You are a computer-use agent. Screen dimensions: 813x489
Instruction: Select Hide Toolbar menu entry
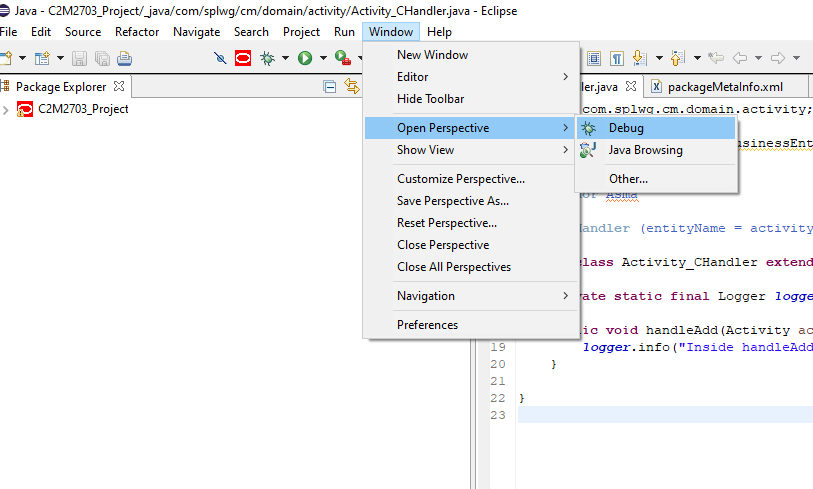pos(472,99)
